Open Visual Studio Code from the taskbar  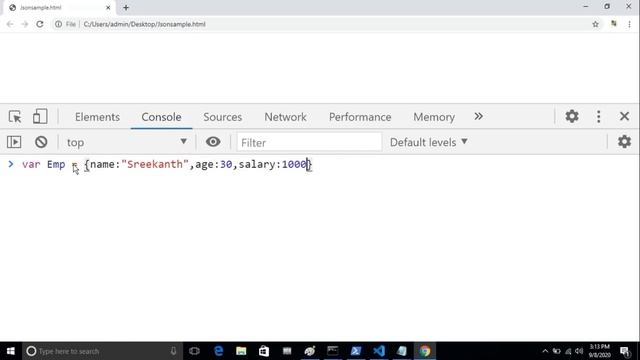(379, 351)
